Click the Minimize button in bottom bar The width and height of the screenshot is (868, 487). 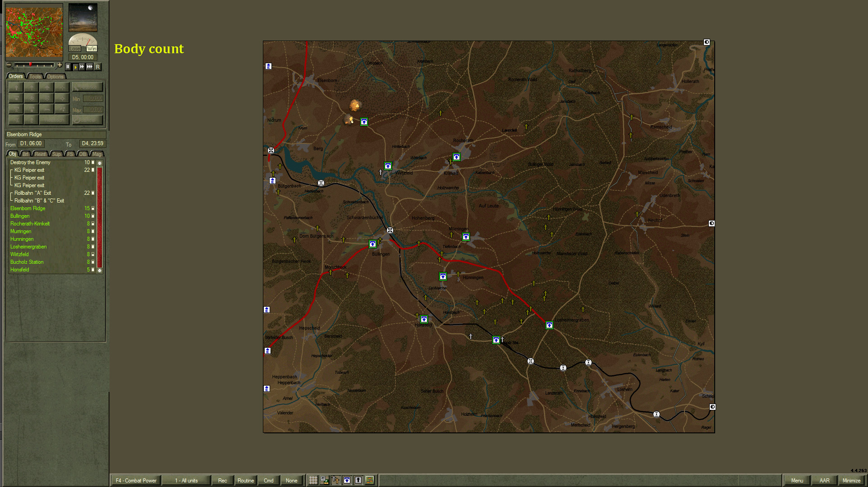point(852,480)
